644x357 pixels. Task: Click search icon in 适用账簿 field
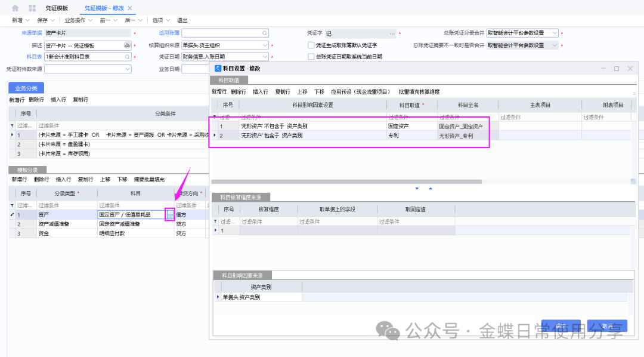(x=265, y=33)
